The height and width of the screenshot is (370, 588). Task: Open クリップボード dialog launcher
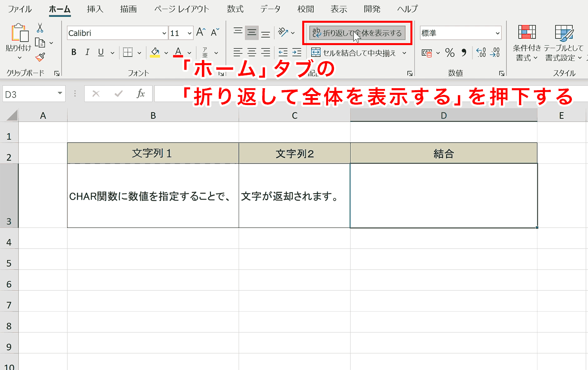57,73
